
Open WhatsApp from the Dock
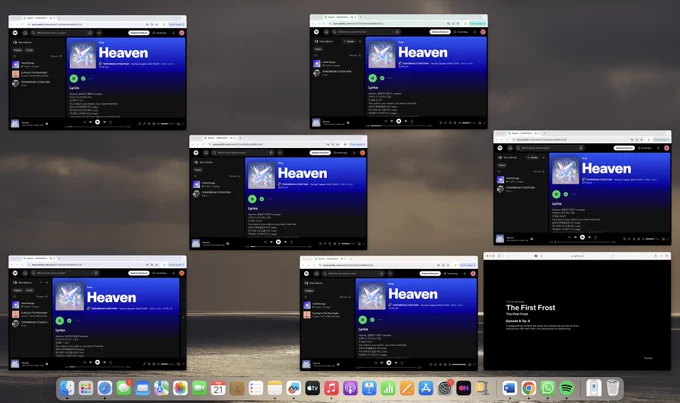tap(547, 388)
